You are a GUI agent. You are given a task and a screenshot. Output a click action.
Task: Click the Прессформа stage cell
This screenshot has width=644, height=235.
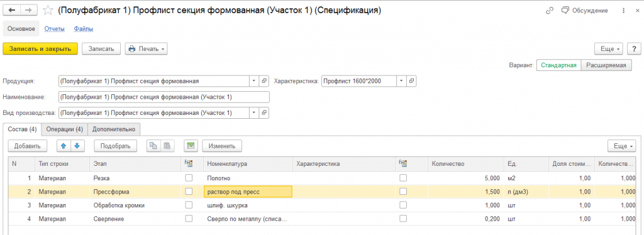coord(136,192)
